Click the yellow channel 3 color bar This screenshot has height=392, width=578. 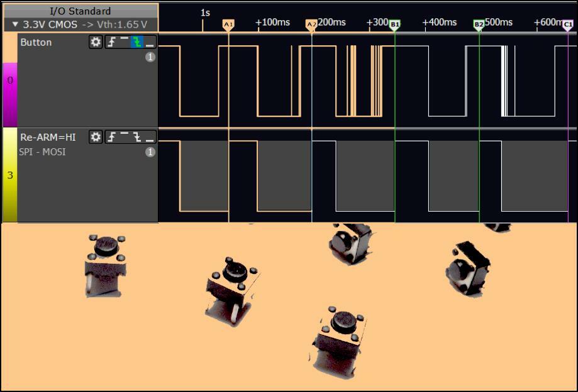(x=9, y=175)
